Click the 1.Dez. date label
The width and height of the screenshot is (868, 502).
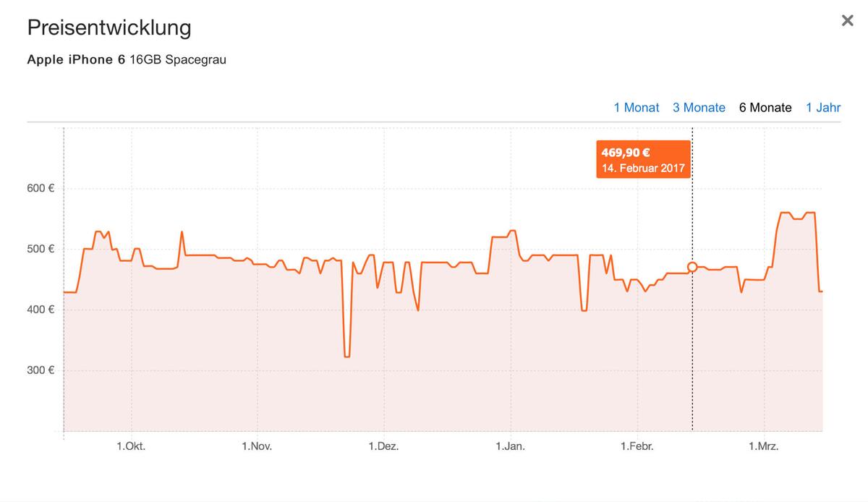[x=383, y=446]
